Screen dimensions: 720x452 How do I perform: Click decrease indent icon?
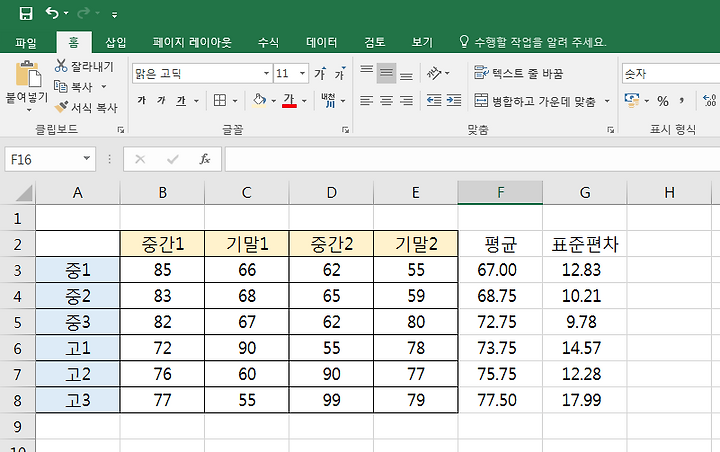coord(433,100)
